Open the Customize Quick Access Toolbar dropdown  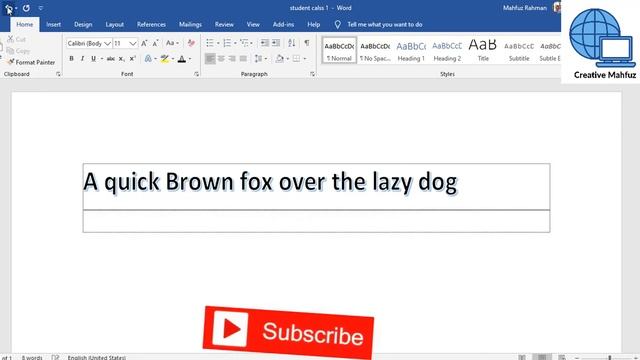click(40, 8)
